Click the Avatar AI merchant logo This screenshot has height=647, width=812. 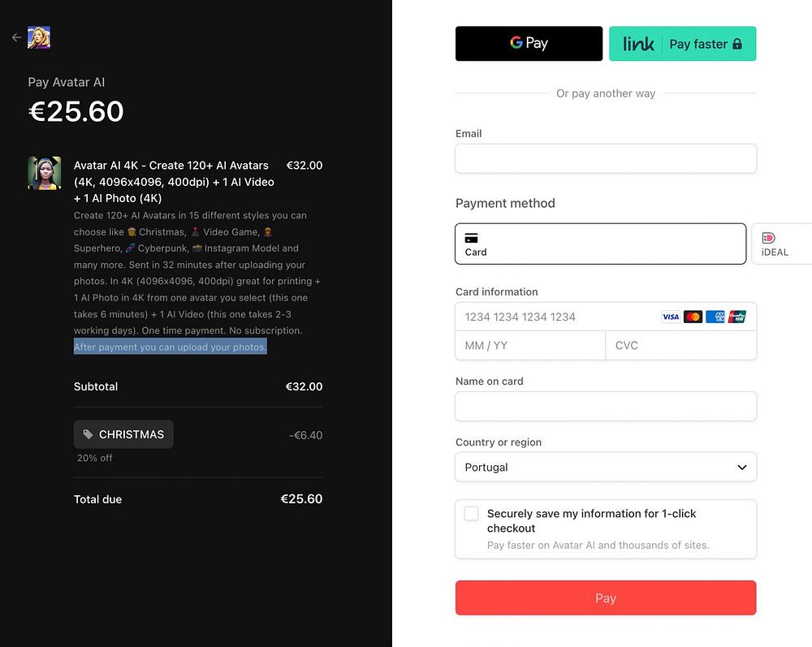39,37
